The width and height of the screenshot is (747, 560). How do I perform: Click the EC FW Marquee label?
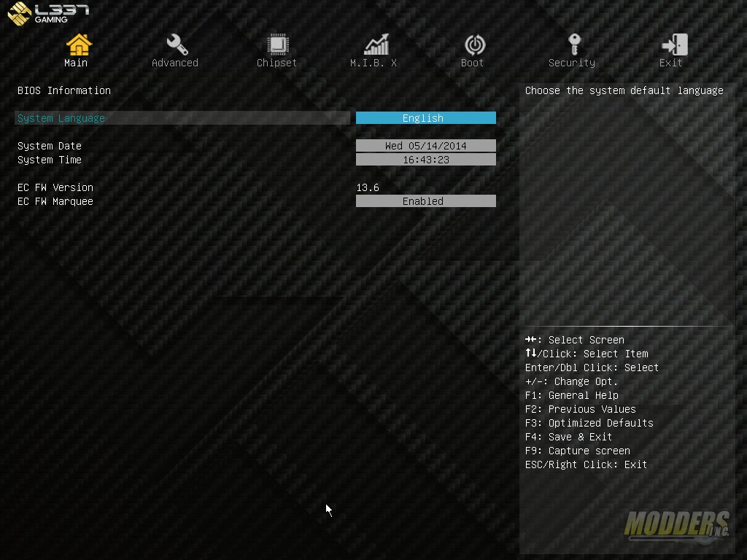(55, 201)
